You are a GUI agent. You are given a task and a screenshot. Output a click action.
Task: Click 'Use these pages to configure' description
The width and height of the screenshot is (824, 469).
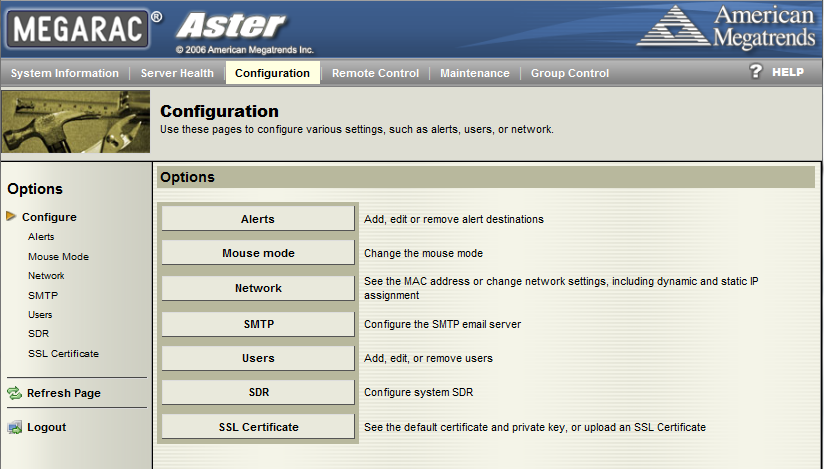(357, 129)
